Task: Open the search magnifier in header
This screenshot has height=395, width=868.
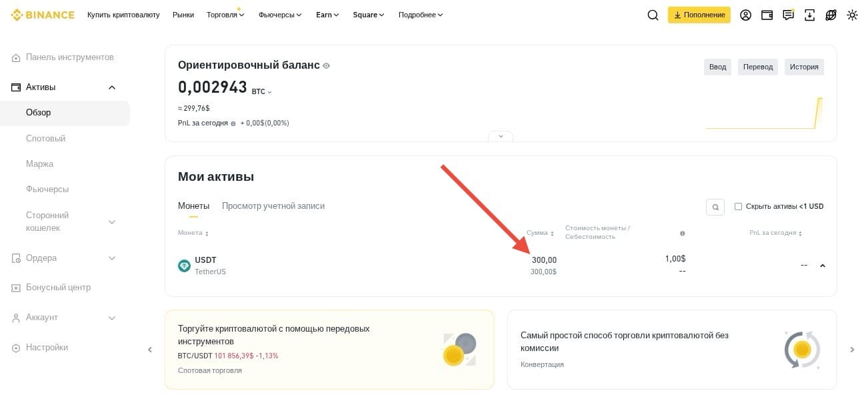Action: click(653, 15)
